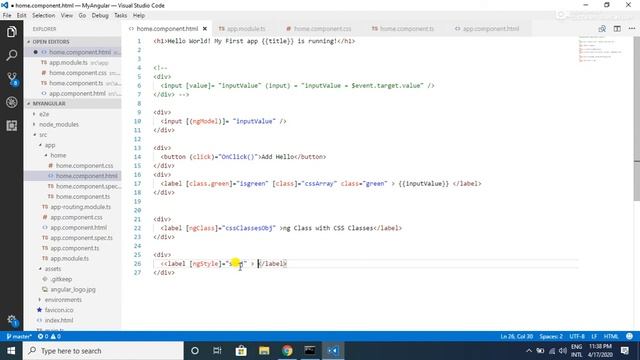Expand the environments folder
The height and width of the screenshot is (360, 640).
pos(72,300)
